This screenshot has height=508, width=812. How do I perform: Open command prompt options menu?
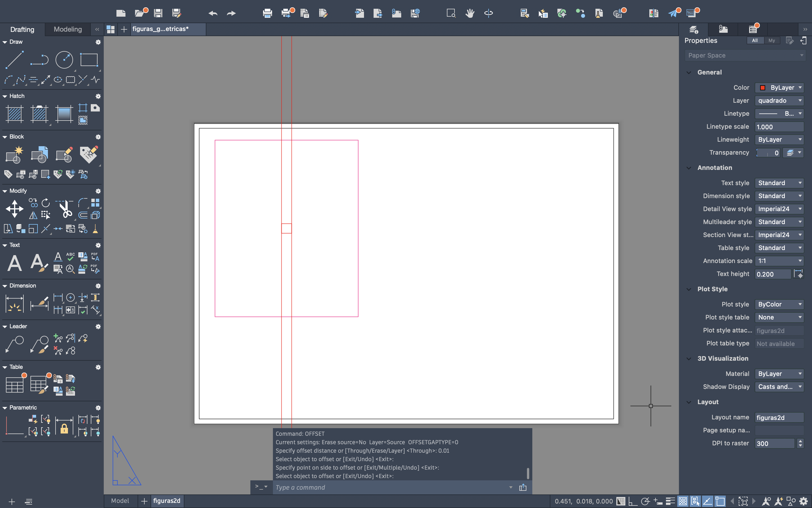(x=261, y=487)
